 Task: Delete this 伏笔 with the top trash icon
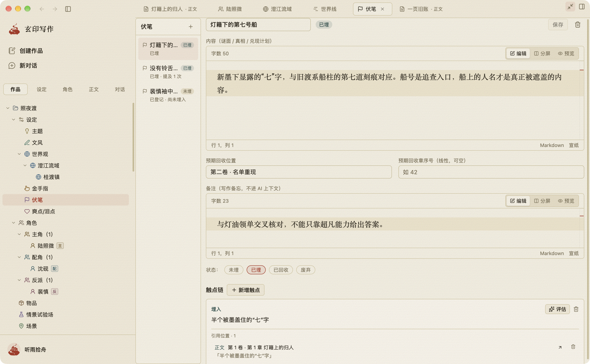pos(578,25)
